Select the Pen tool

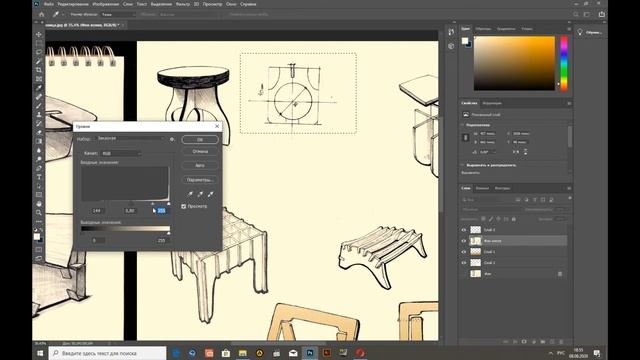click(x=39, y=168)
